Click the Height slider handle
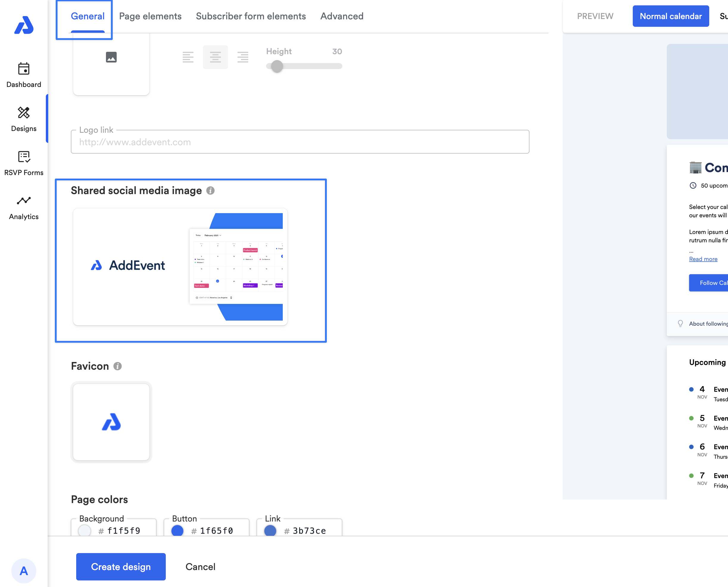Viewport: 728px width, 587px height. tap(277, 66)
